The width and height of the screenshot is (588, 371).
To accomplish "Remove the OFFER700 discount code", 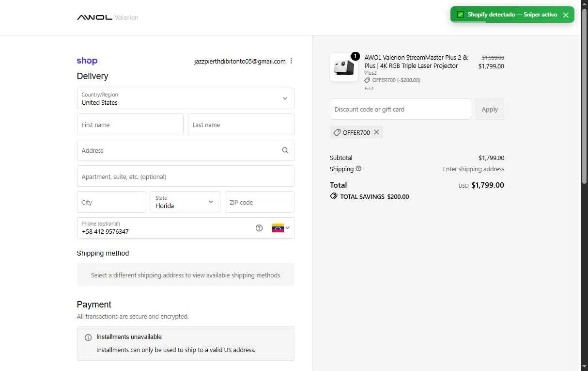I will tap(376, 132).
